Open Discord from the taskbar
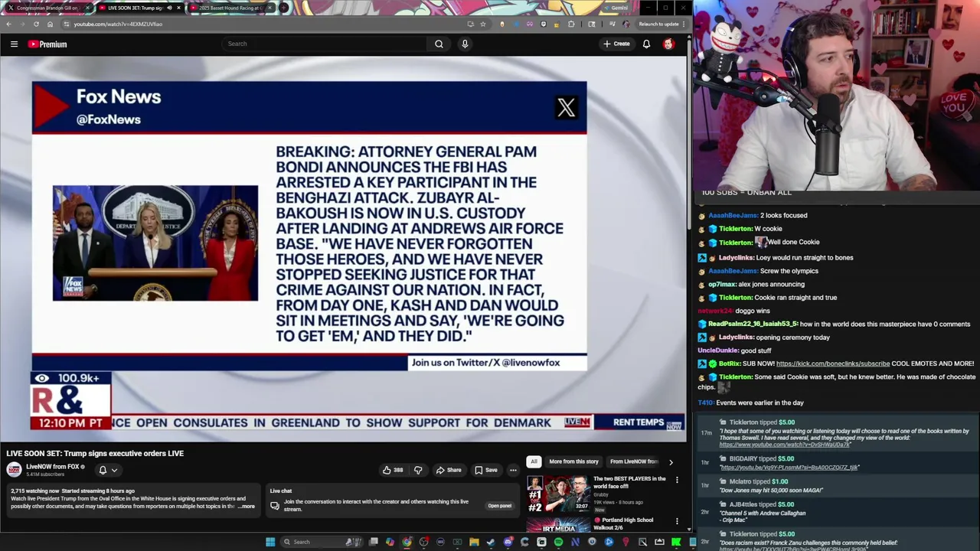The height and width of the screenshot is (551, 980). (508, 542)
